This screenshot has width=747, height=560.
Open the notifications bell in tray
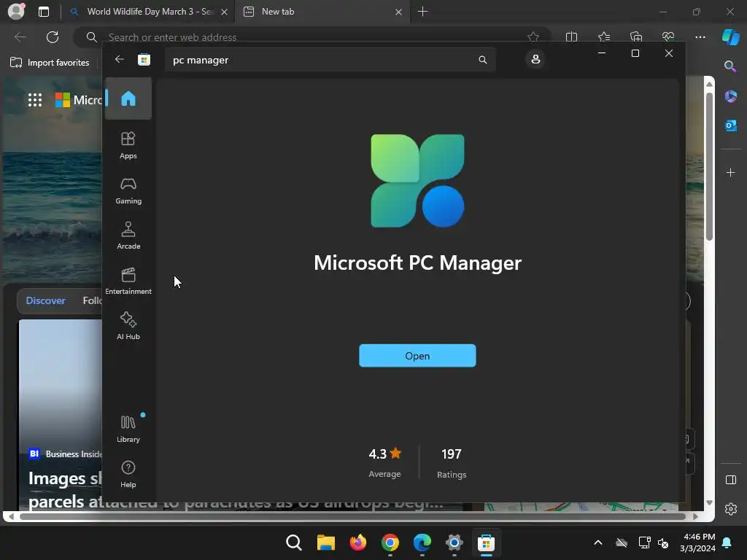click(727, 542)
